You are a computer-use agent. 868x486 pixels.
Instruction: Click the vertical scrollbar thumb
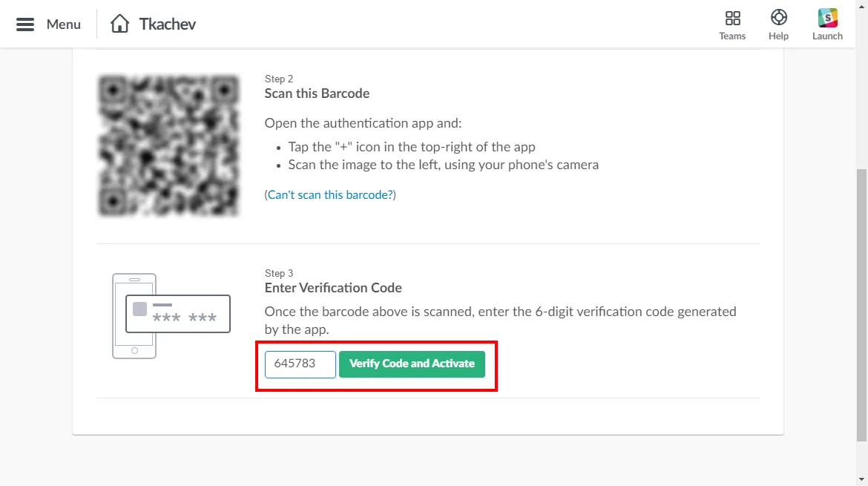pos(861,304)
